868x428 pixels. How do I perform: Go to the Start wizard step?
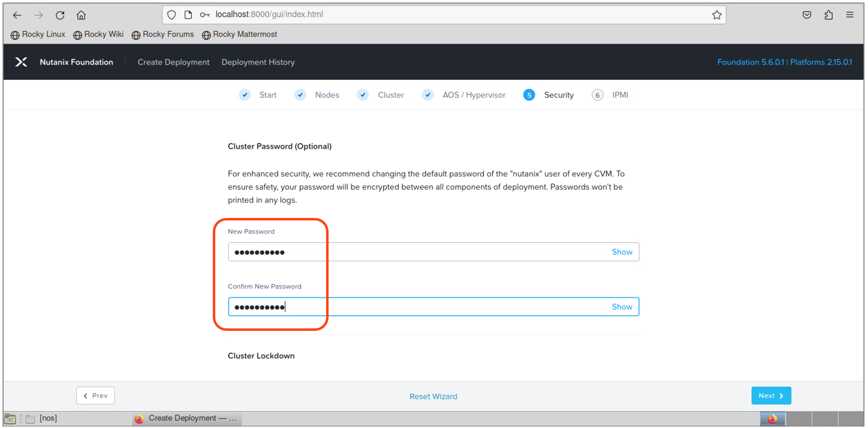[268, 95]
